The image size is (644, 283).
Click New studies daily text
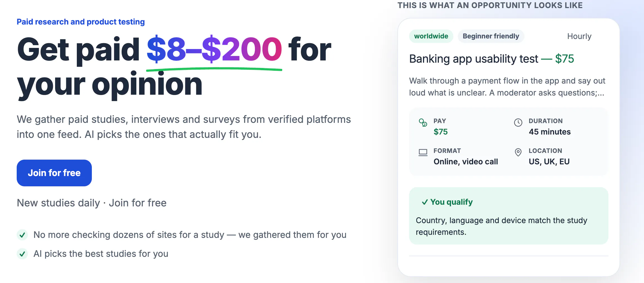[58, 203]
